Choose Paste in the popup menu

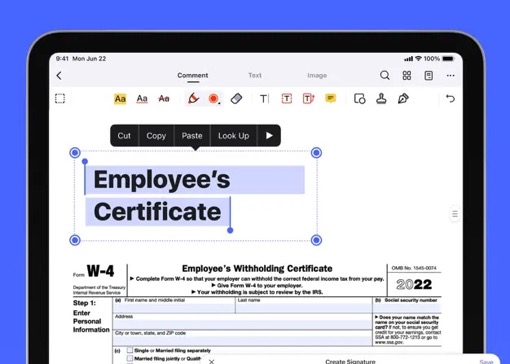192,136
